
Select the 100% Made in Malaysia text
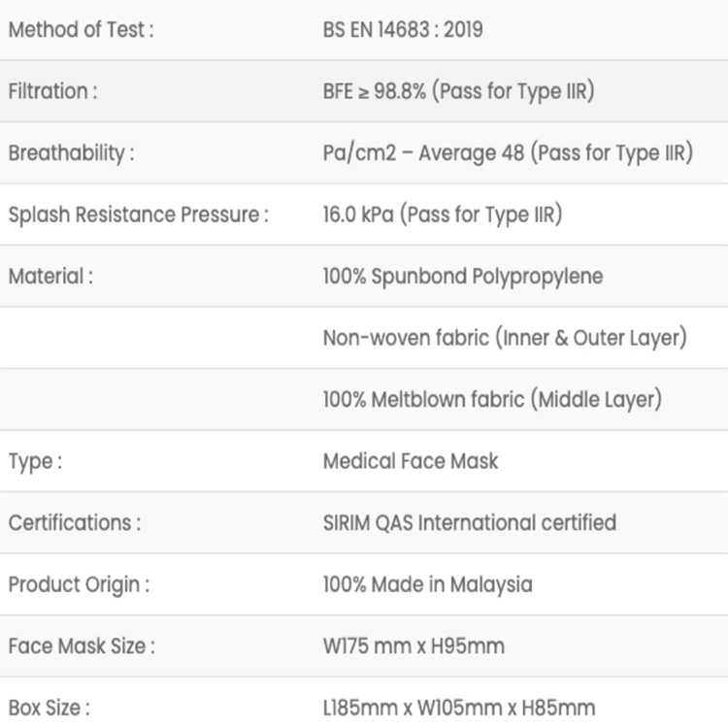427,585
